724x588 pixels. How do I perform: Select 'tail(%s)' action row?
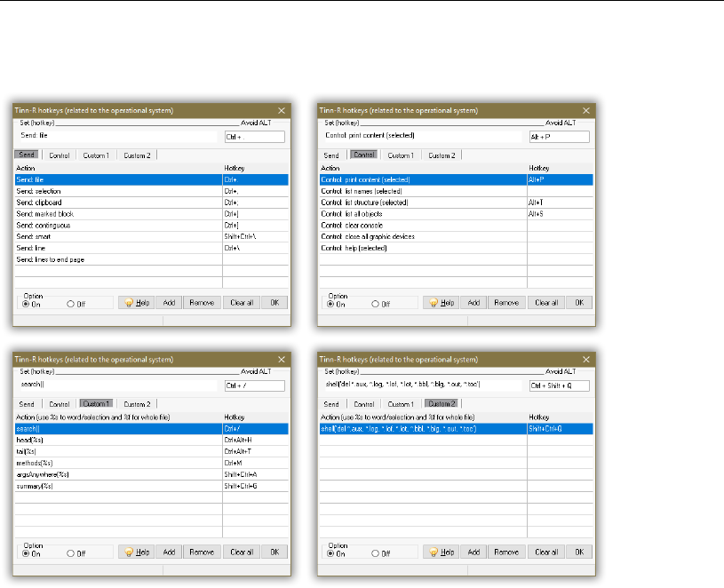pyautogui.click(x=151, y=451)
